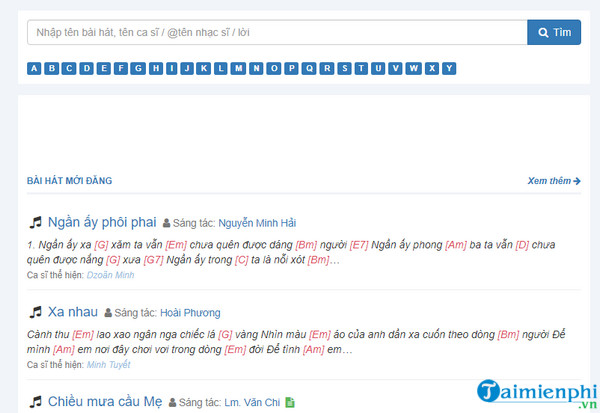Filter songs by letter O

pos(274,69)
